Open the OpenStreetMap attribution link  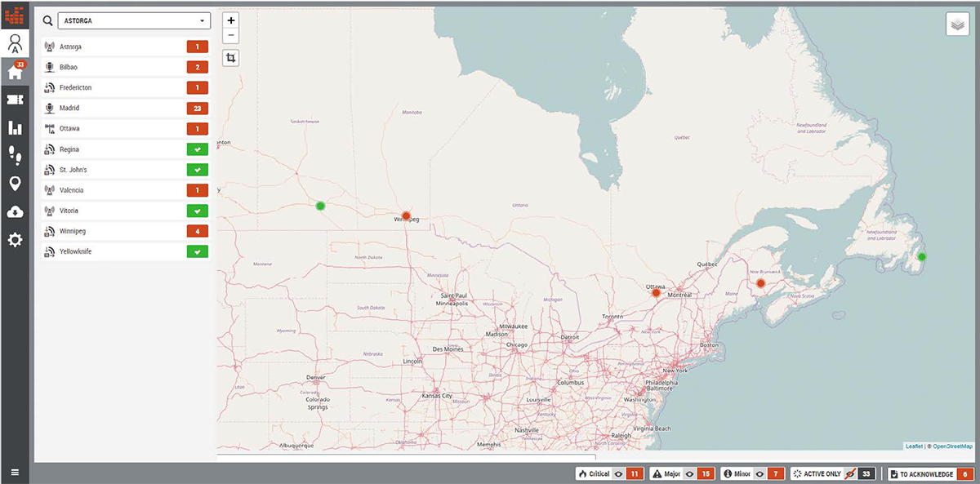pos(953,446)
